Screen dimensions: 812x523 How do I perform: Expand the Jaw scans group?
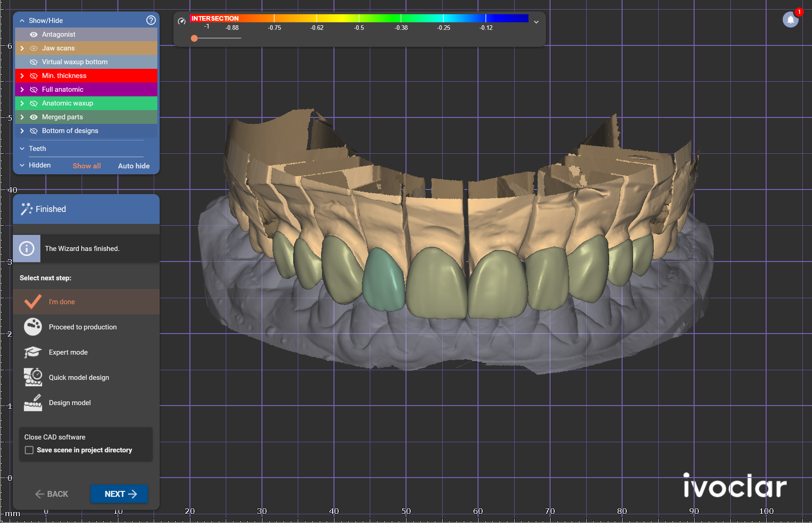coord(22,48)
